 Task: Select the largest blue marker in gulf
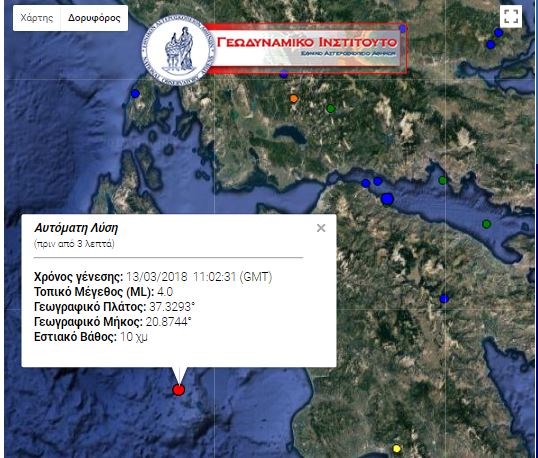(x=387, y=199)
